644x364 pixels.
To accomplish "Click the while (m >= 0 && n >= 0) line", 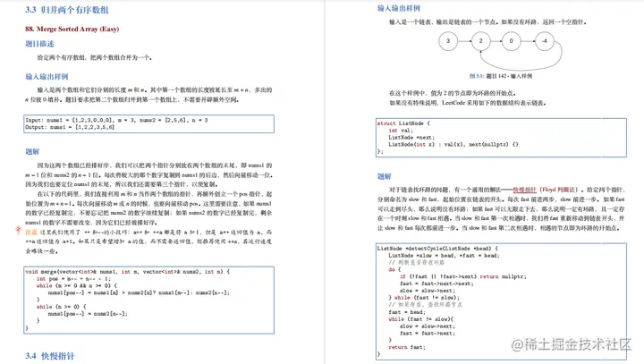I will pyautogui.click(x=77, y=285).
